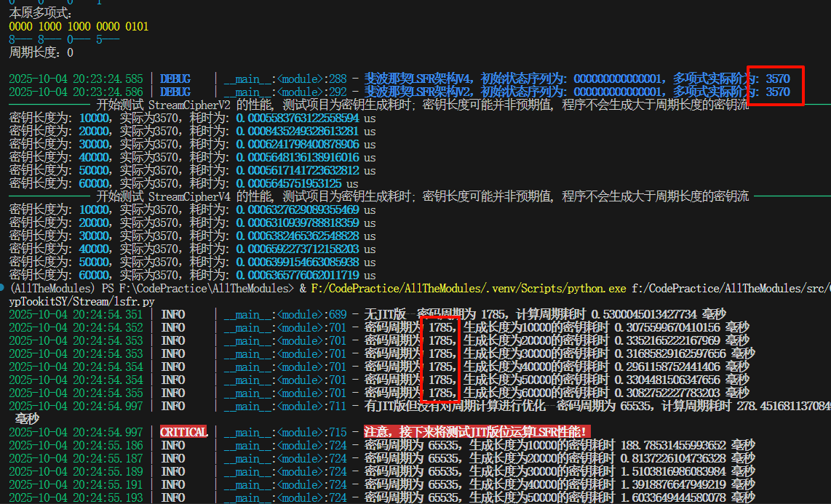Image resolution: width=831 pixels, height=504 pixels.
Task: Click the lsfr.py script path text
Action: point(71,301)
